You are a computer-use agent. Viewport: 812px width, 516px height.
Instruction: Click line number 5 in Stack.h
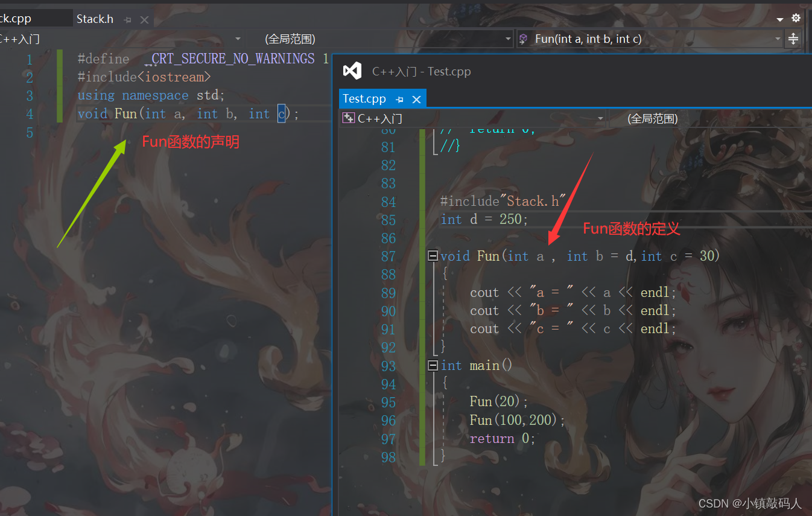30,132
